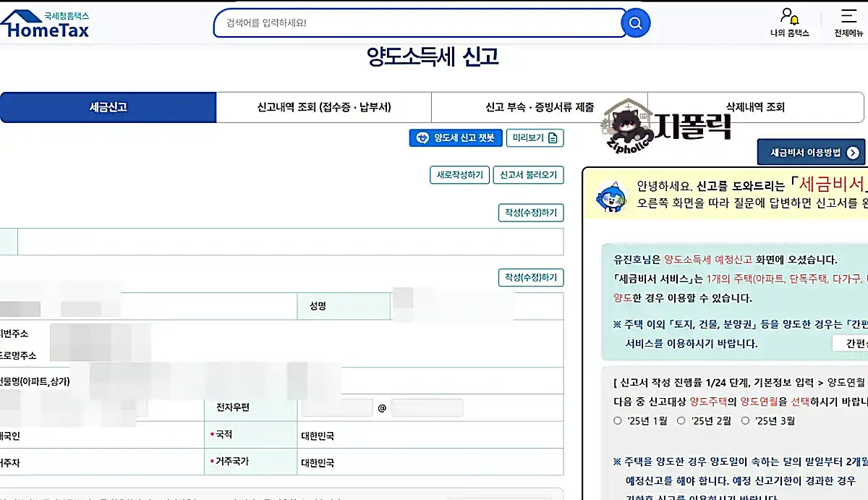Click the upper 작성(수정)하기 button
The image size is (868, 500).
tap(531, 213)
